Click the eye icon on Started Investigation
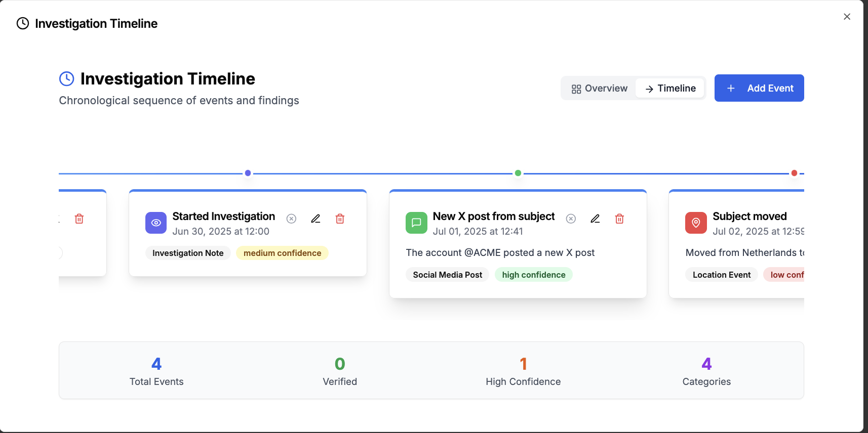The width and height of the screenshot is (868, 433). (156, 223)
